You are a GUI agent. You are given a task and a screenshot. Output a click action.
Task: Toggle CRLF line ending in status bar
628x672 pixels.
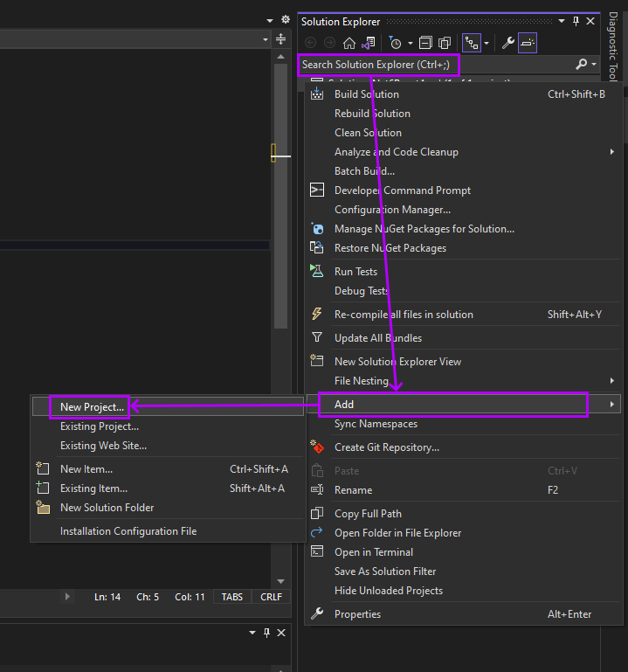point(271,597)
